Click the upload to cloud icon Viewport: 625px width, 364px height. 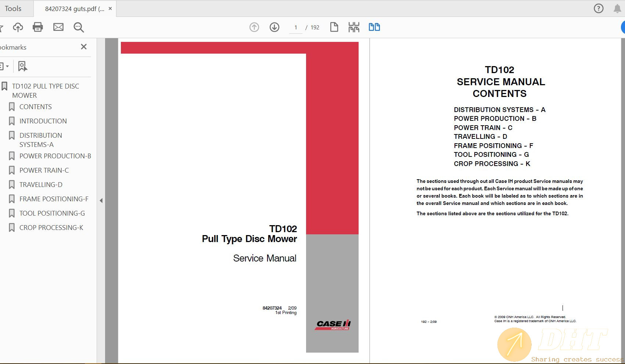click(18, 27)
